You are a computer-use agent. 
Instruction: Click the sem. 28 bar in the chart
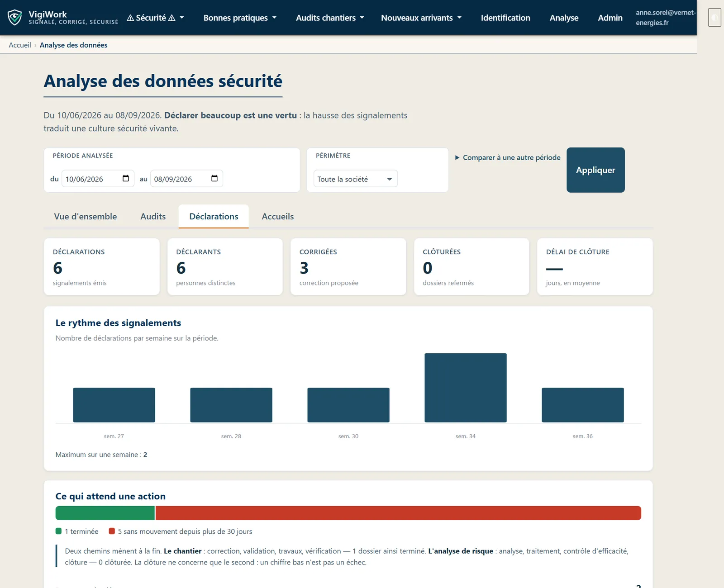click(x=231, y=405)
